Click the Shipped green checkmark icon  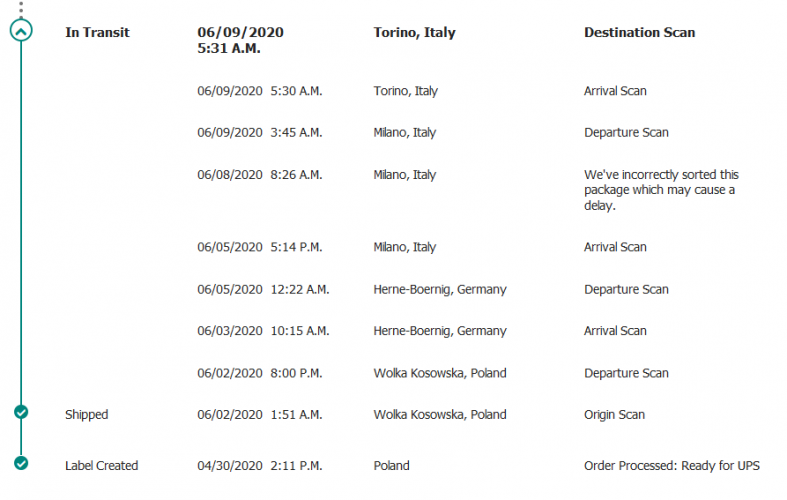point(21,412)
